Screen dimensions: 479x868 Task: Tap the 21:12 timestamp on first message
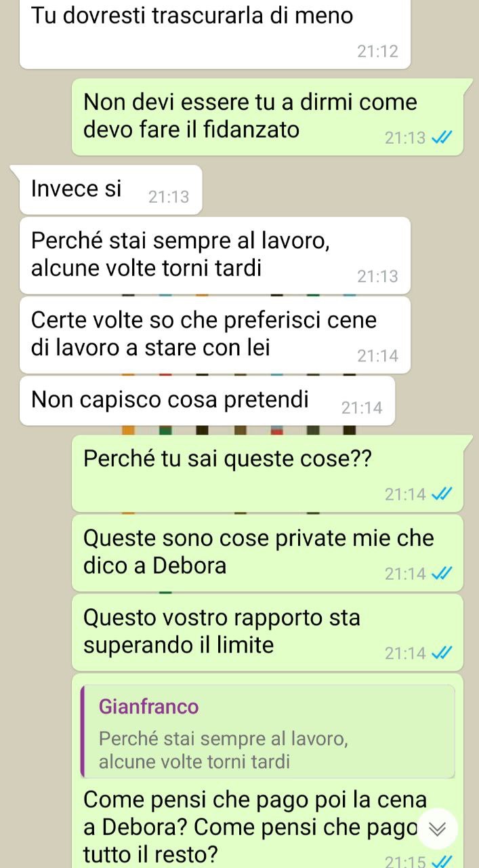[x=377, y=51]
